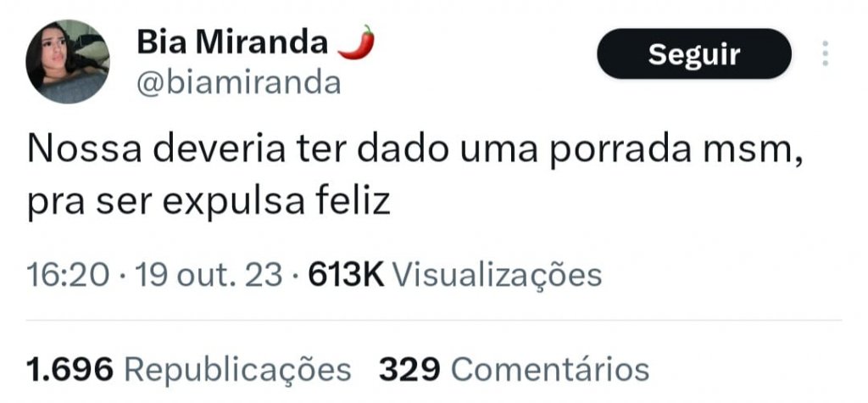This screenshot has width=868, height=403.
Task: Open Bia Miranda's profile picture
Action: [68, 62]
